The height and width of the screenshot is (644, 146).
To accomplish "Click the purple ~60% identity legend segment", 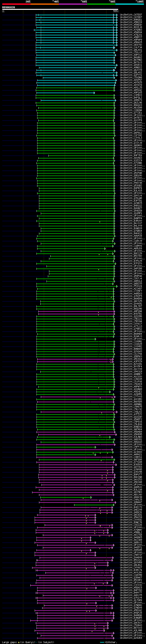I will coord(73,4).
